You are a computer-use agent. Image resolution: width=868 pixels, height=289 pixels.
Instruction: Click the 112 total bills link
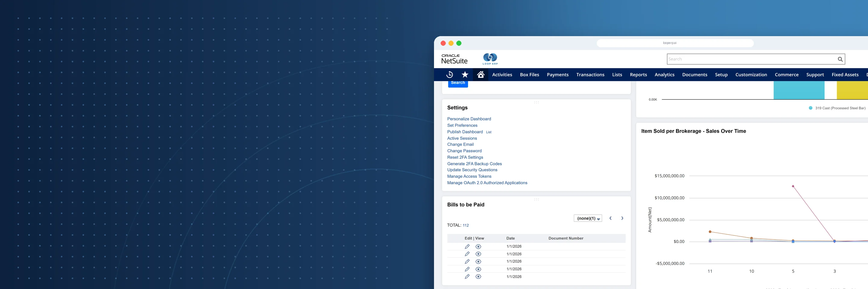pos(466,225)
